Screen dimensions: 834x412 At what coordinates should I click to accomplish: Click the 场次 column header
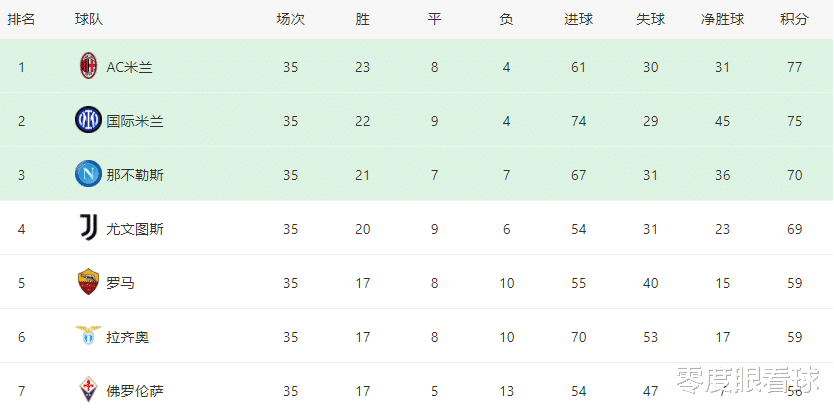click(x=290, y=20)
